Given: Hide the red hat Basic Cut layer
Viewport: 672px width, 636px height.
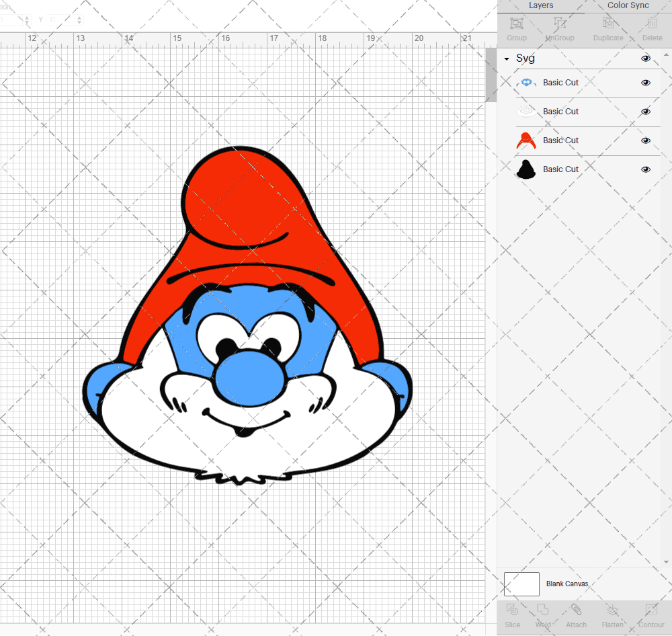Looking at the screenshot, I should coord(645,141).
